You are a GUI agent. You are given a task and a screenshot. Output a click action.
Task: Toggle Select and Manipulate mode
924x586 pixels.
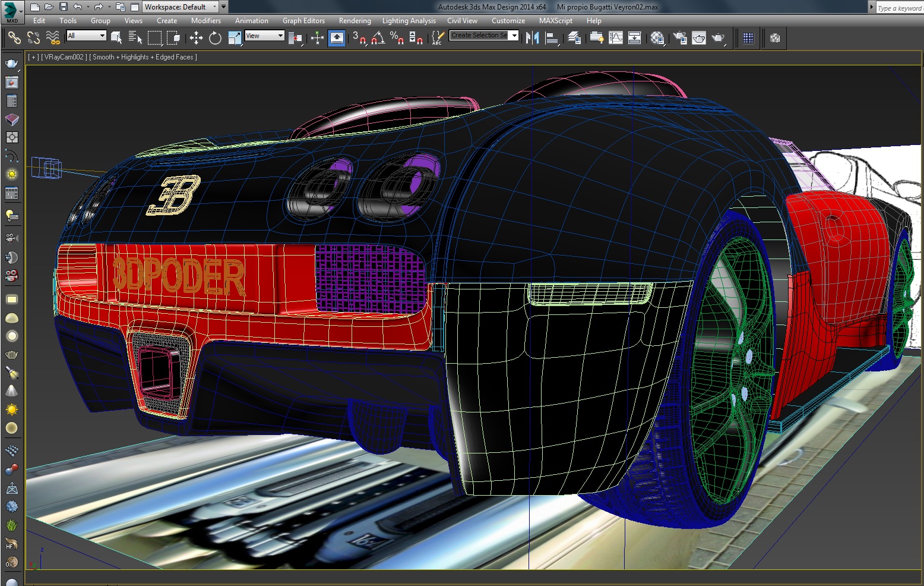(x=317, y=38)
